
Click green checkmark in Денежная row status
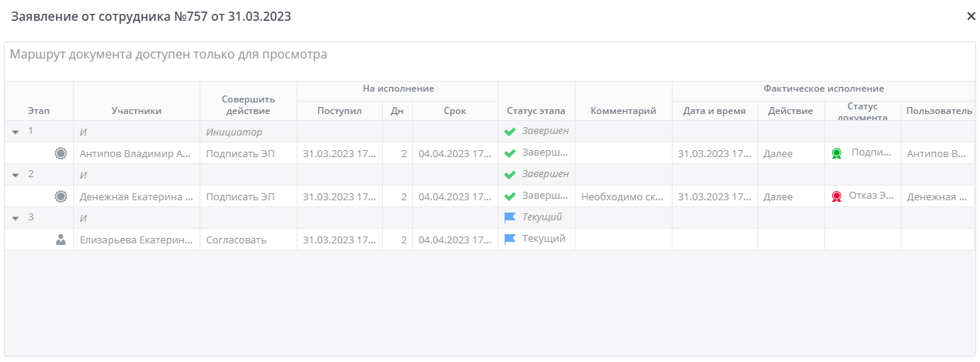pyautogui.click(x=509, y=196)
